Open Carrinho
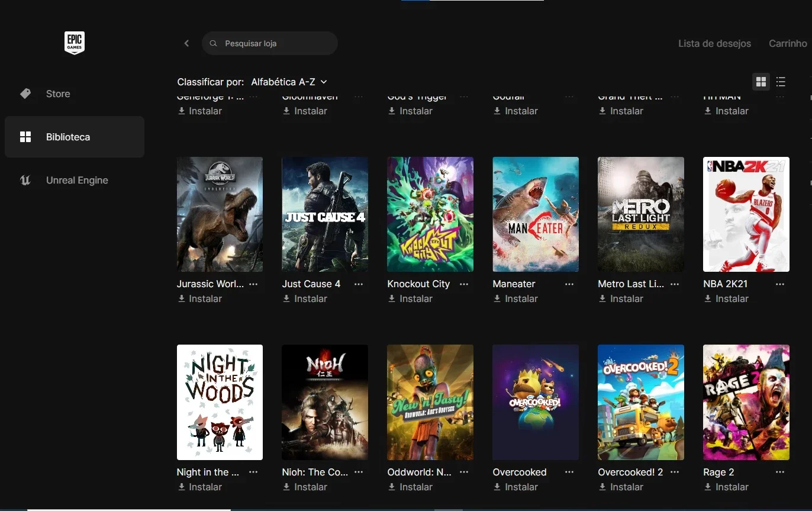Screen dimensions: 812x511 pyautogui.click(x=788, y=43)
